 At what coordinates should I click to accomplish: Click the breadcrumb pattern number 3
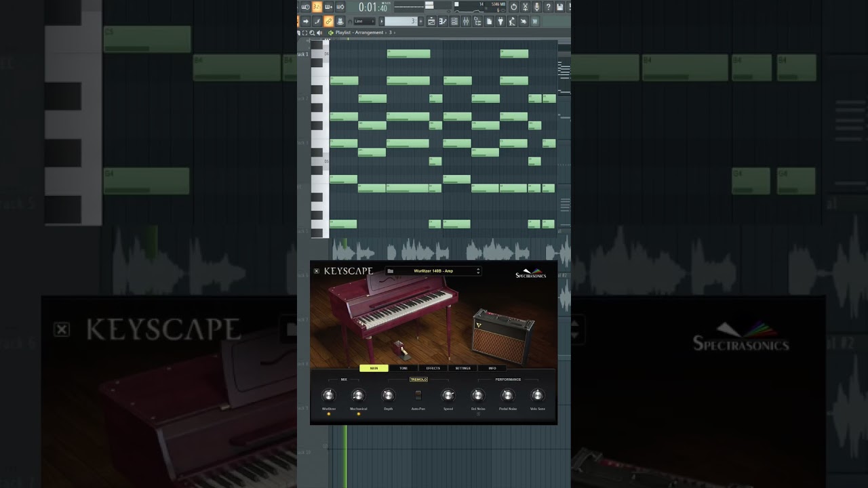(391, 33)
